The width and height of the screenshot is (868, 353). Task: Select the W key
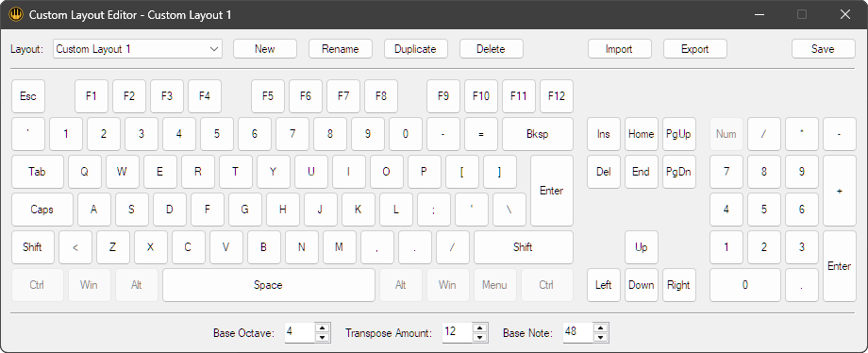pos(123,172)
